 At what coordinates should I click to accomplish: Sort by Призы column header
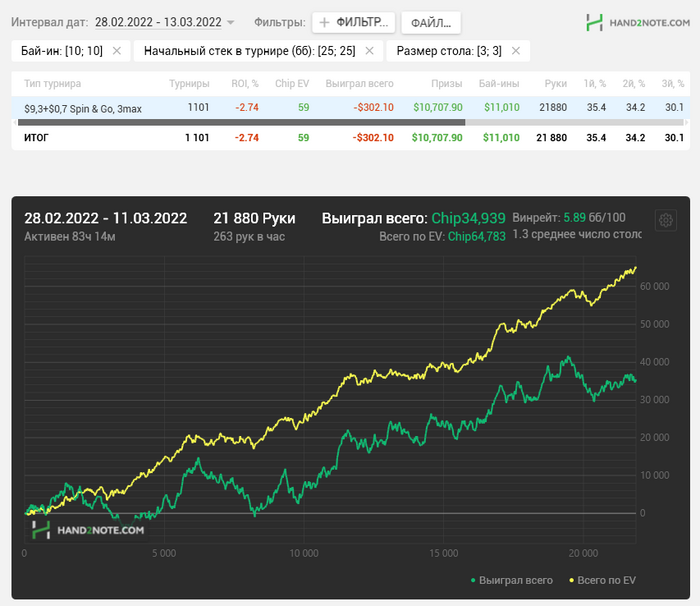click(446, 84)
